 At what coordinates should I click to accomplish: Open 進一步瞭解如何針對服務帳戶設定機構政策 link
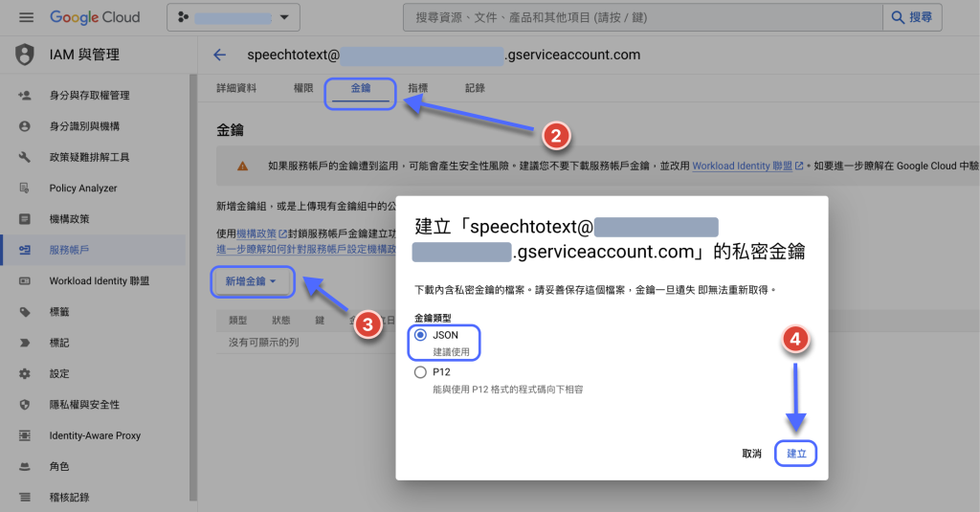[306, 250]
